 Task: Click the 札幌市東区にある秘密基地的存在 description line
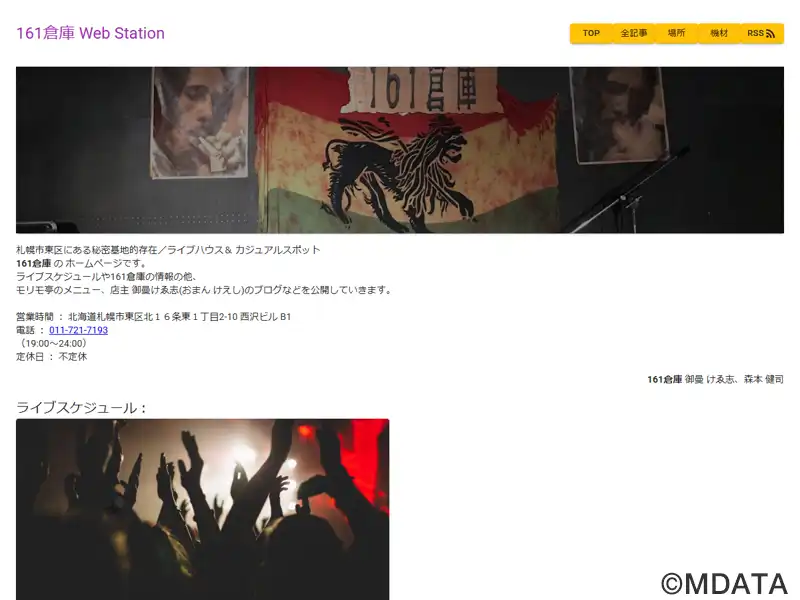point(168,250)
